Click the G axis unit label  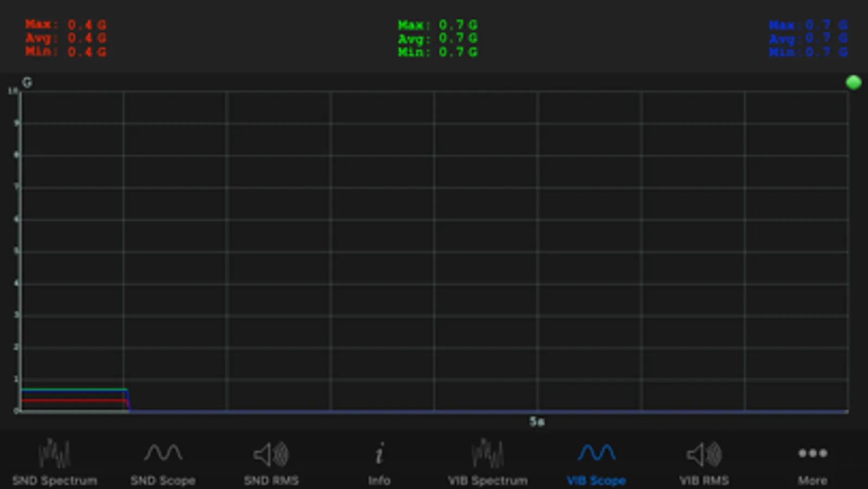click(27, 83)
